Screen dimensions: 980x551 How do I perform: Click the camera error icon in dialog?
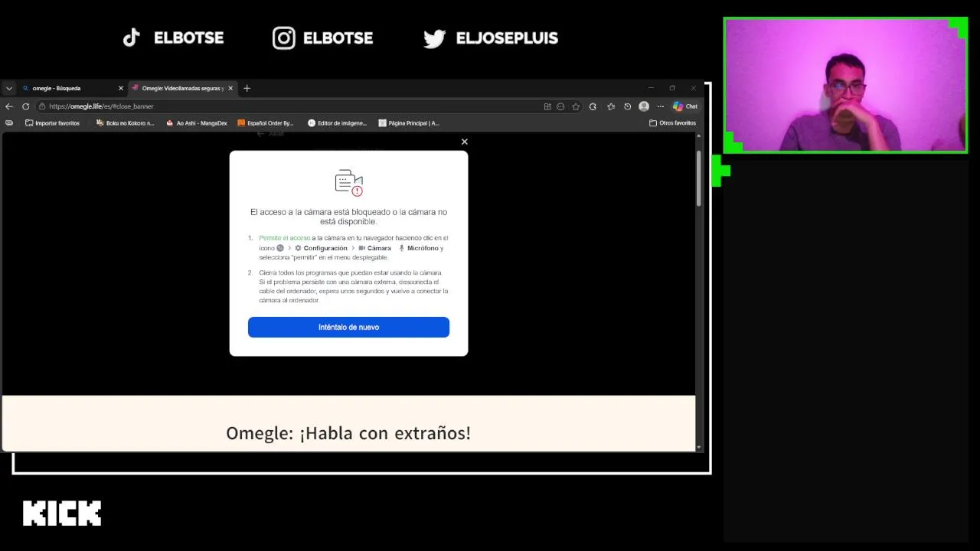coord(349,183)
